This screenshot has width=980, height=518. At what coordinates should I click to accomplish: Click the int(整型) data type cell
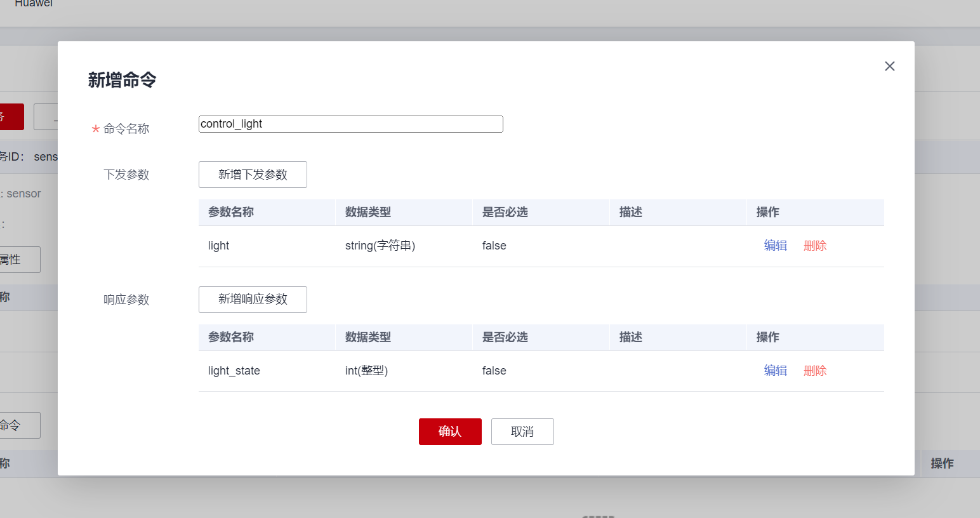point(366,371)
